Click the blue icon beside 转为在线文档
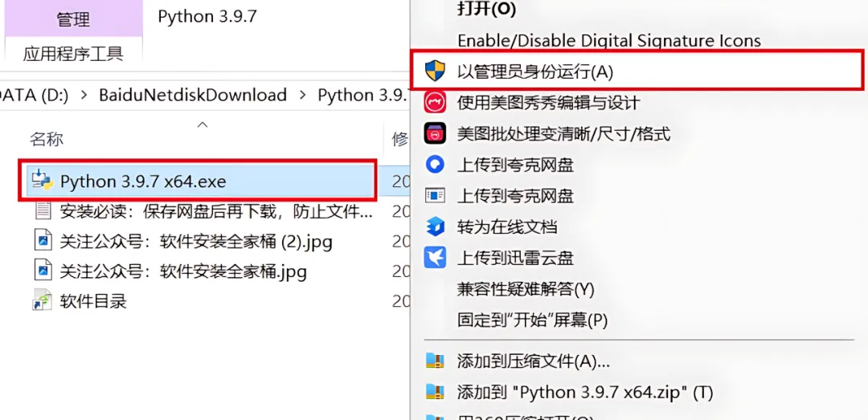 pyautogui.click(x=435, y=226)
